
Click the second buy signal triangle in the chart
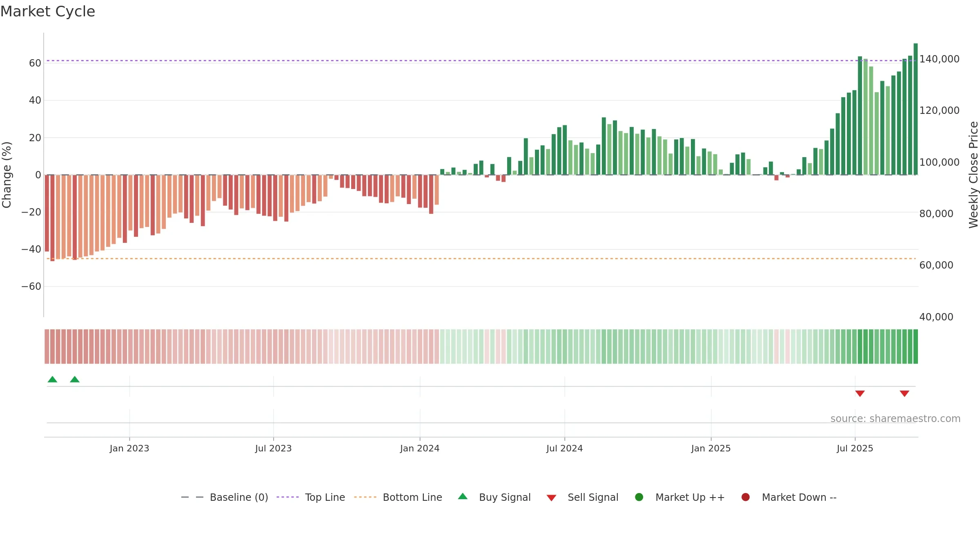75,379
